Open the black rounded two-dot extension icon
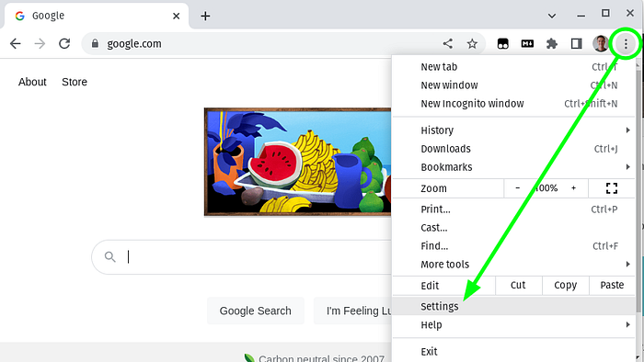Screen dimensions: 644x362 [502, 43]
